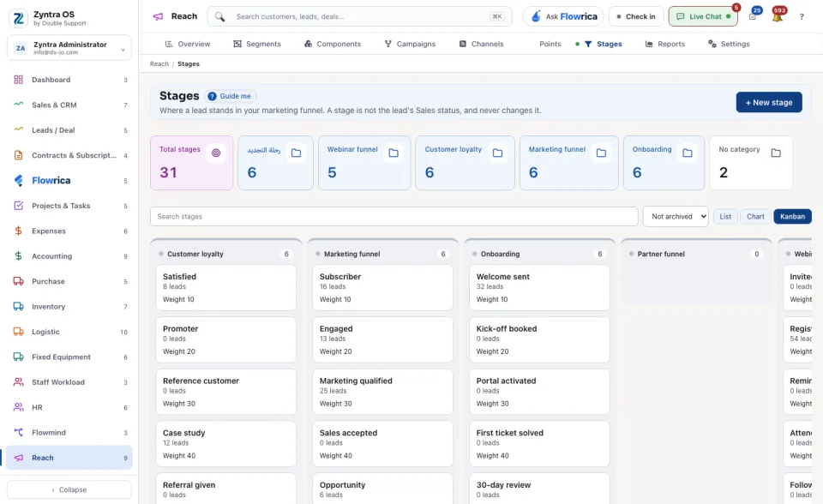Open notifications bell icon

click(778, 17)
